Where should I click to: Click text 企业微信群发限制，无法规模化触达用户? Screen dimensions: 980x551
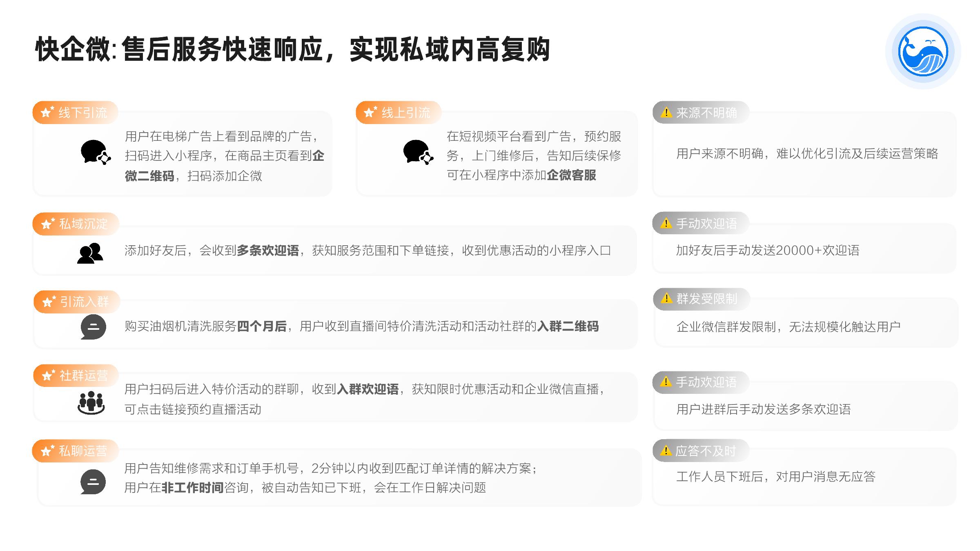pos(788,327)
